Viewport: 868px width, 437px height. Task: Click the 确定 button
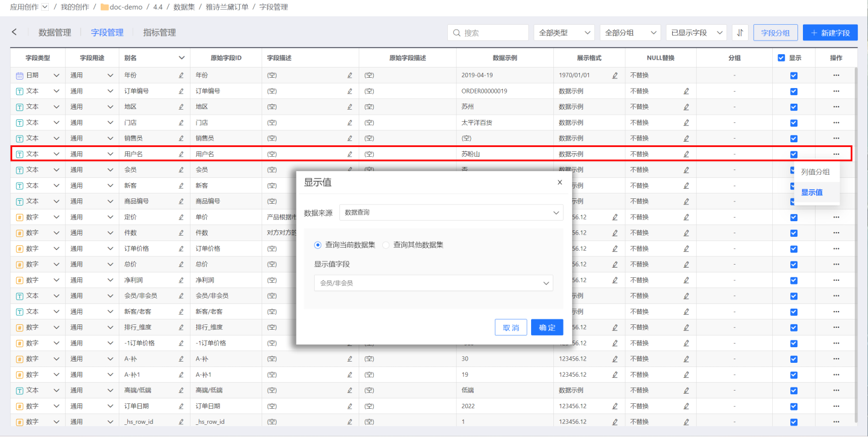pyautogui.click(x=547, y=327)
